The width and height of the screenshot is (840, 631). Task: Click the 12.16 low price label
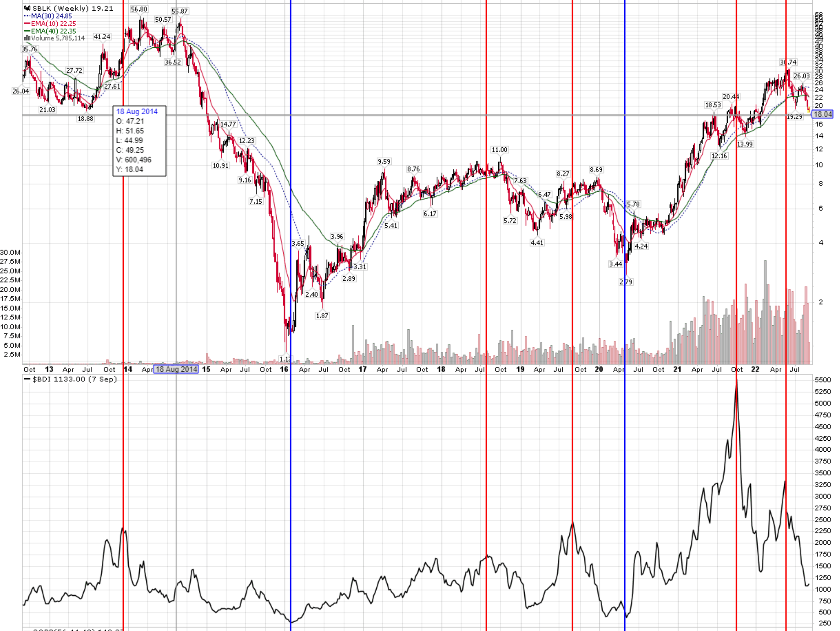pos(719,156)
